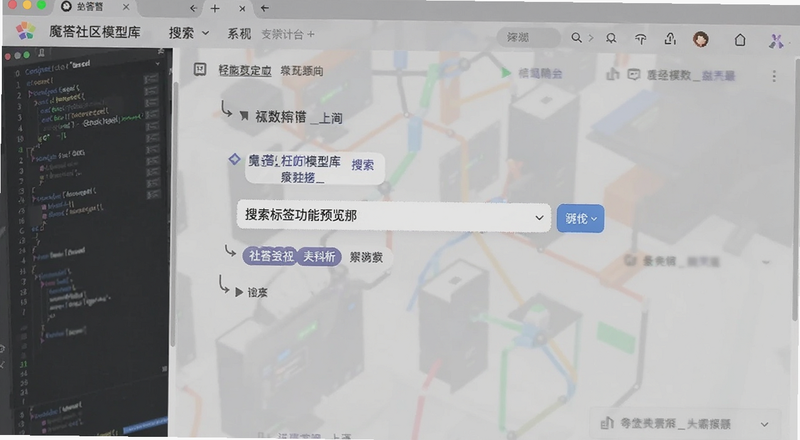Screen dimensions: 800x440
Task: Click the colorful app logo beside 魔搭社区模型库
Action: (25, 32)
